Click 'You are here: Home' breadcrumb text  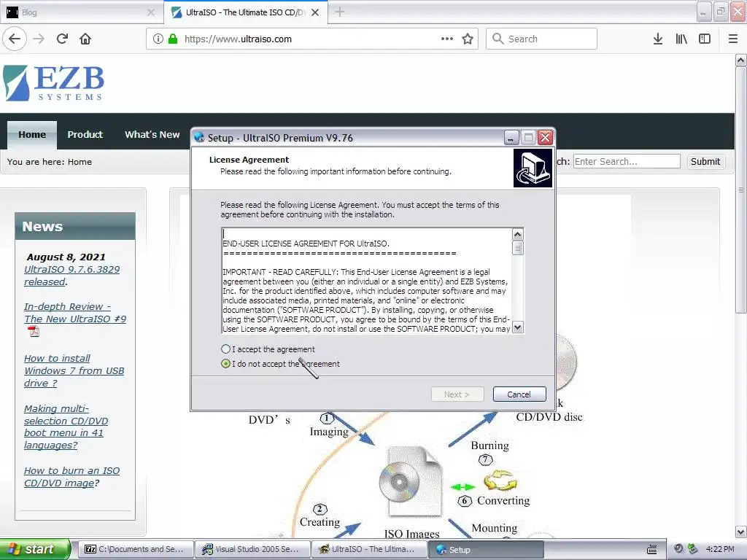[50, 162]
